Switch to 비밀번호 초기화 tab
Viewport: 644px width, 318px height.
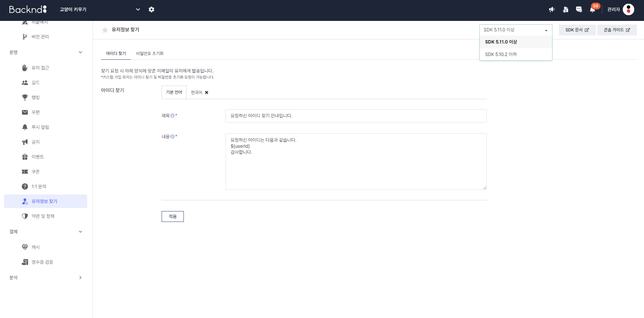[x=149, y=53]
